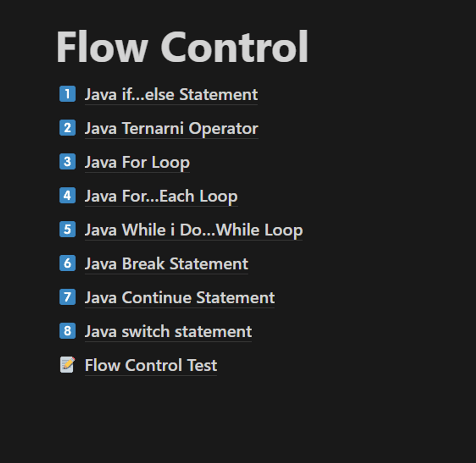Click the number 5 emoji icon
This screenshot has width=476, height=463.
67,230
